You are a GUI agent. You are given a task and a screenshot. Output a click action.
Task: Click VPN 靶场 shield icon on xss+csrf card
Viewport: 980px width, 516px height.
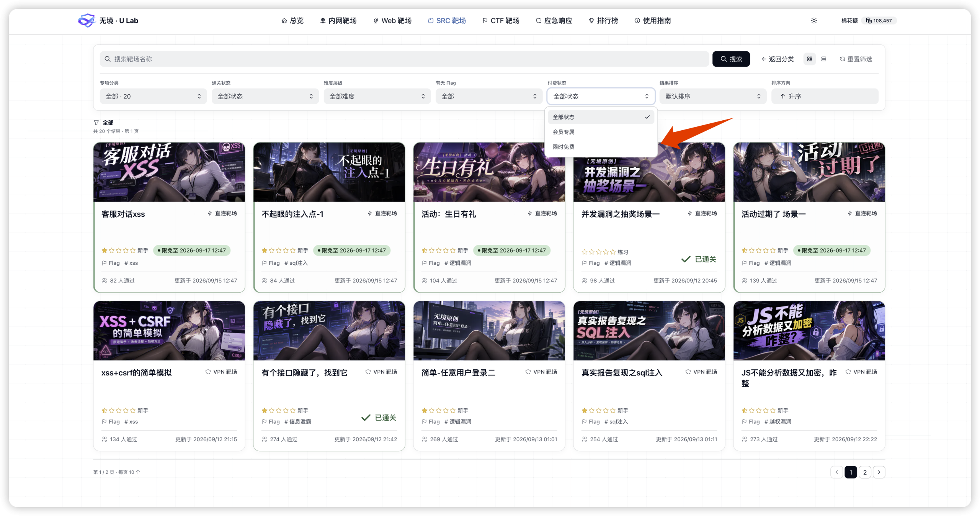pos(208,372)
